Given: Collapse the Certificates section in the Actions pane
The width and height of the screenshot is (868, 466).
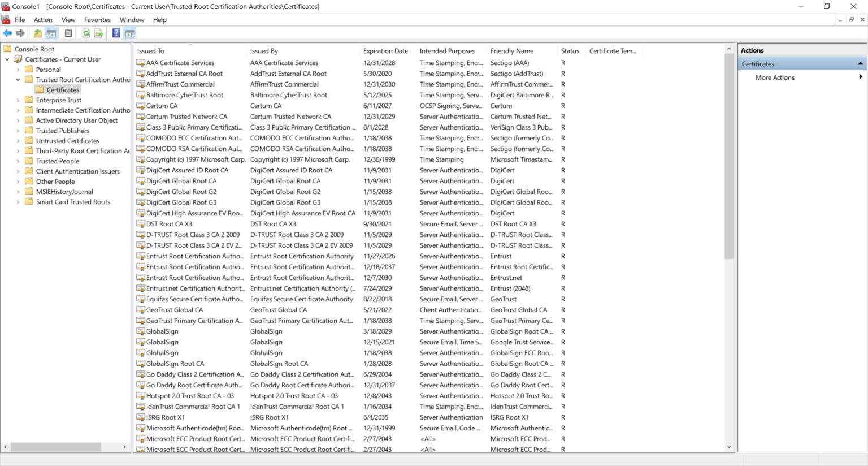Looking at the screenshot, I should click(860, 64).
